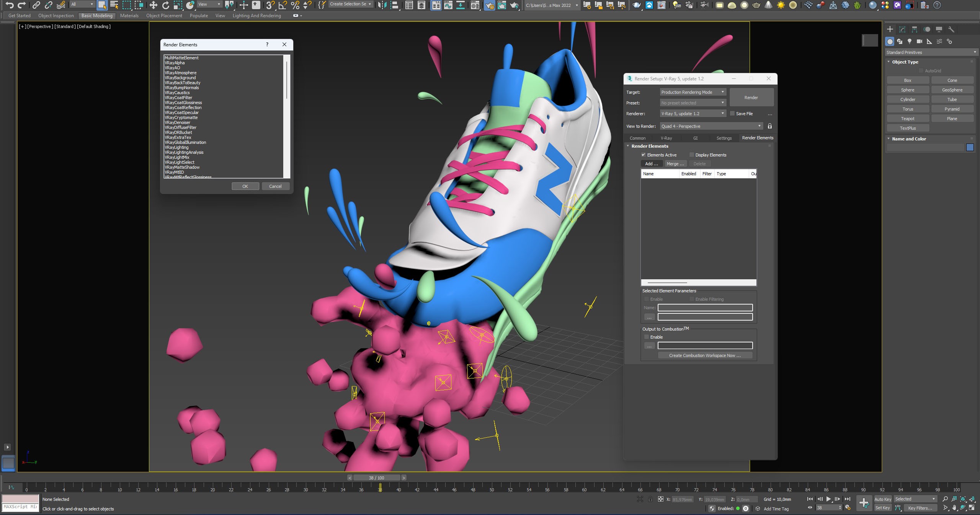980x515 pixels.
Task: Switch to Settings tab in Render Setup
Action: tap(724, 138)
